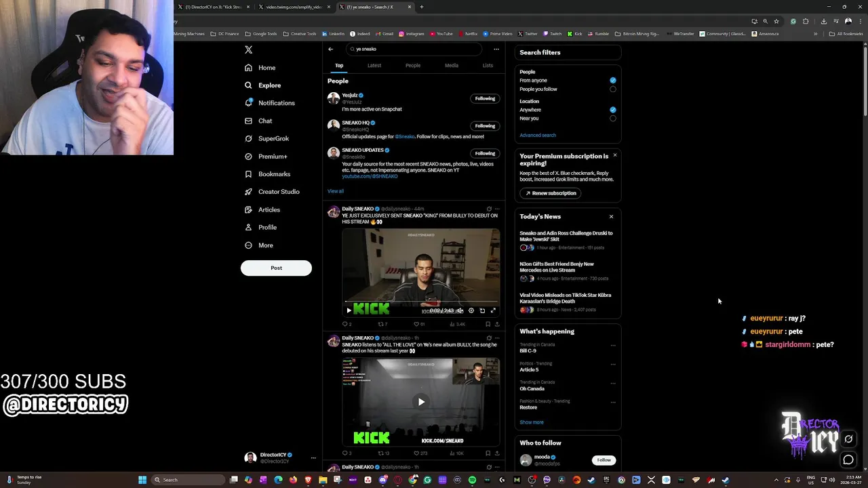Open options for Oh Canada trend
The width and height of the screenshot is (868, 488).
click(613, 383)
